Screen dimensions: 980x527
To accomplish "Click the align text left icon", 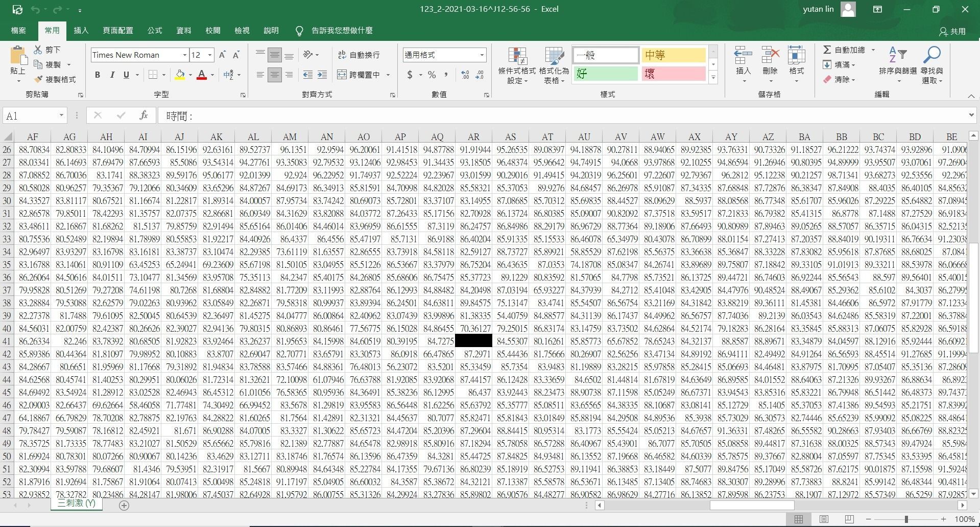I will click(x=260, y=75).
